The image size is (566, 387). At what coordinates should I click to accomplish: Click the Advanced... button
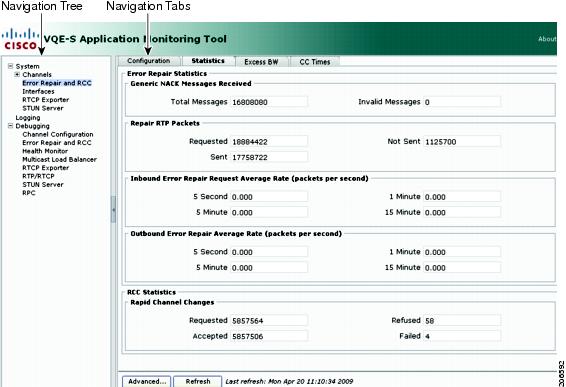pyautogui.click(x=147, y=381)
